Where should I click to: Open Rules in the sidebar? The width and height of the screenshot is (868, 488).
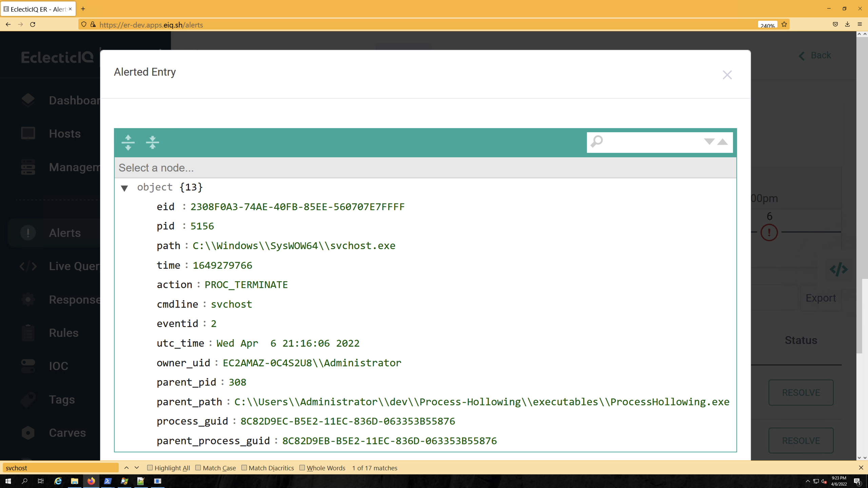[x=50, y=333]
